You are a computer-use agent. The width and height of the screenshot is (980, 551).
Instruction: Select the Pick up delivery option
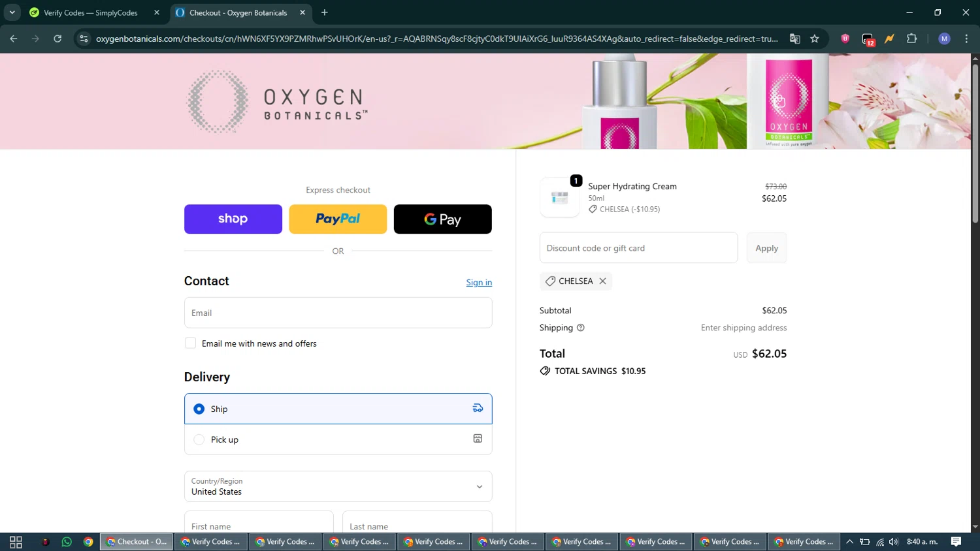[x=338, y=439]
